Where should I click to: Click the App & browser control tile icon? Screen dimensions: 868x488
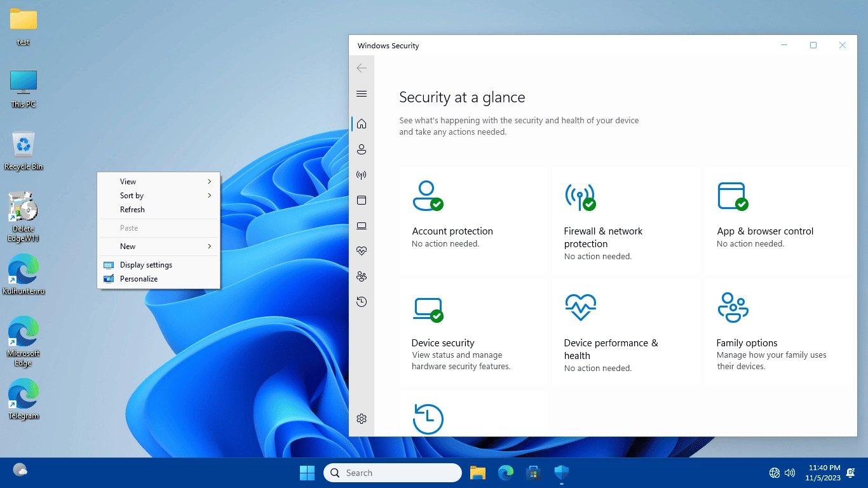pyautogui.click(x=733, y=196)
